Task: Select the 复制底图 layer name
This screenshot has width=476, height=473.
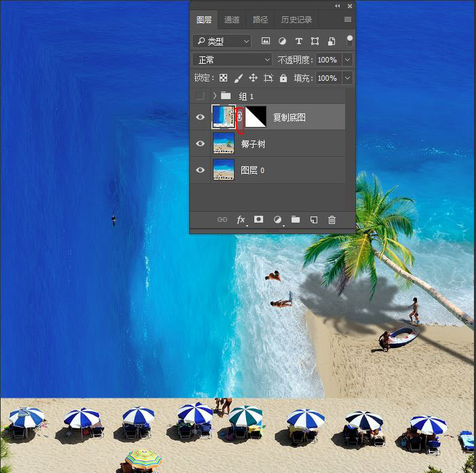Action: pyautogui.click(x=290, y=117)
